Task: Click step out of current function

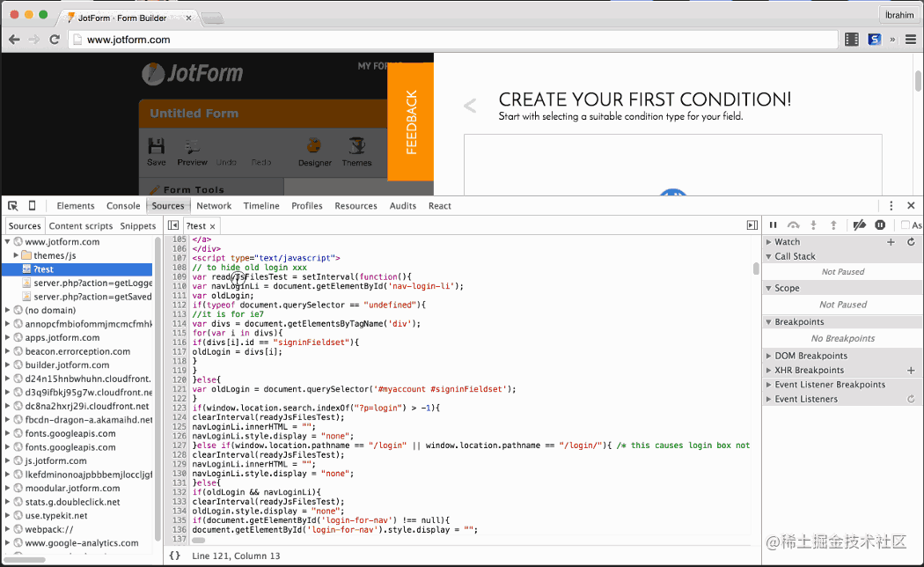Action: [833, 225]
